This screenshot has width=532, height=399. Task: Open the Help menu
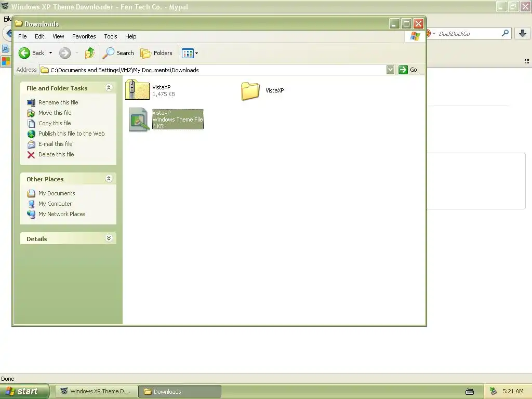[x=130, y=36]
